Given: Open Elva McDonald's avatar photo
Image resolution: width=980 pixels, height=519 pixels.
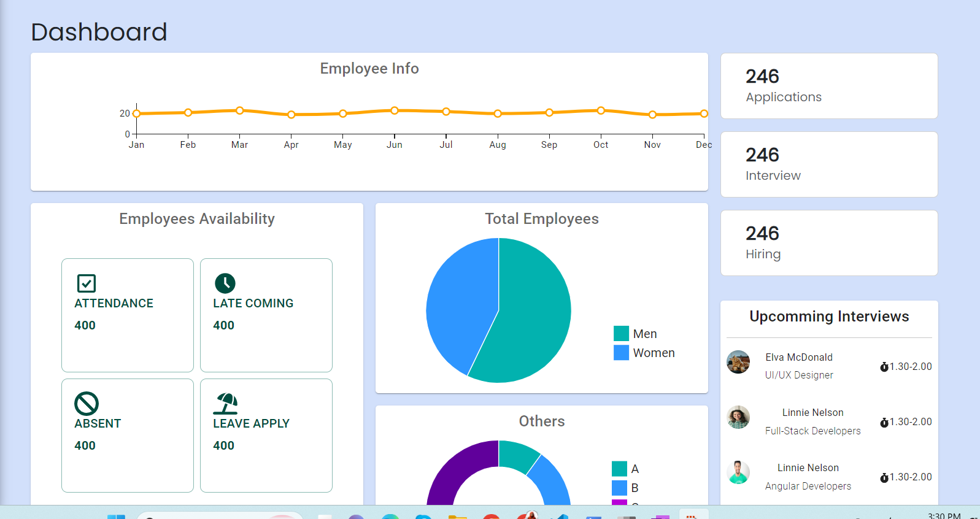Looking at the screenshot, I should click(738, 362).
